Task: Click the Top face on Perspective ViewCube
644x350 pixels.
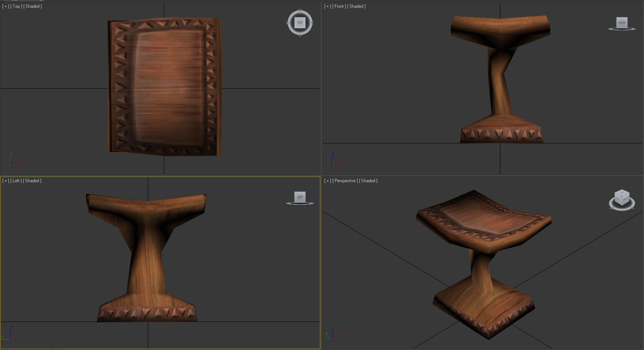Action: click(x=622, y=193)
